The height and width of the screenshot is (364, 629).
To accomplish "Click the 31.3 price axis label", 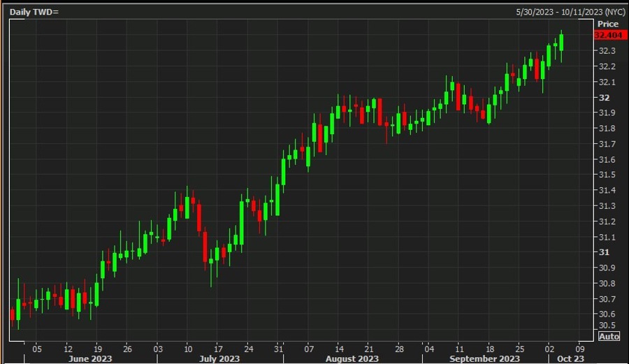I will click(607, 206).
